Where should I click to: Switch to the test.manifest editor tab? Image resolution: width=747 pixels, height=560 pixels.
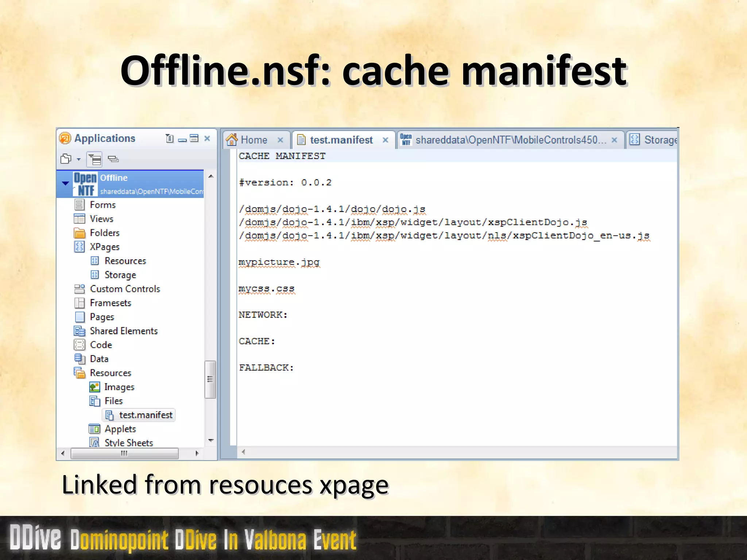pyautogui.click(x=341, y=140)
